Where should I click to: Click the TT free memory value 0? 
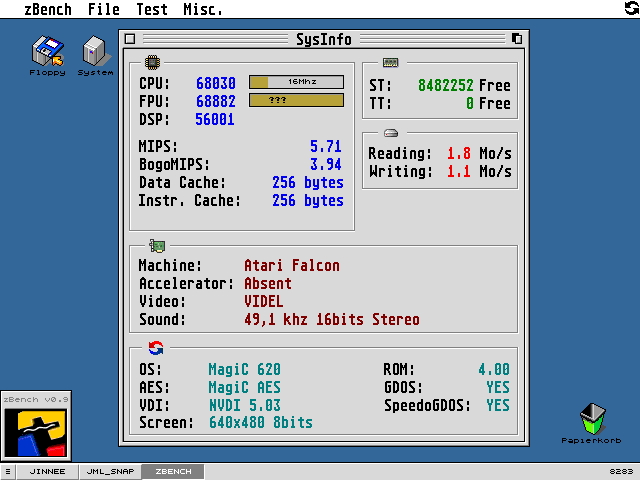[x=470, y=103]
